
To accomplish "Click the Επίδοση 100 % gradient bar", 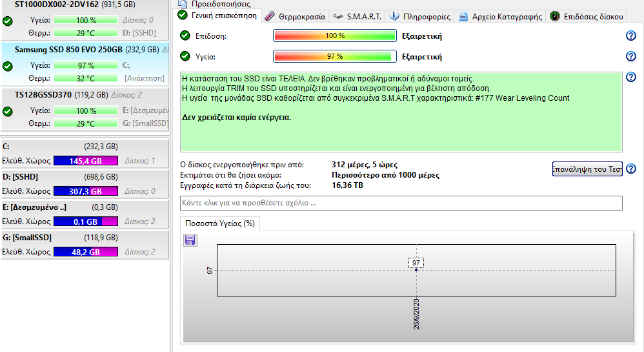I will tap(335, 36).
